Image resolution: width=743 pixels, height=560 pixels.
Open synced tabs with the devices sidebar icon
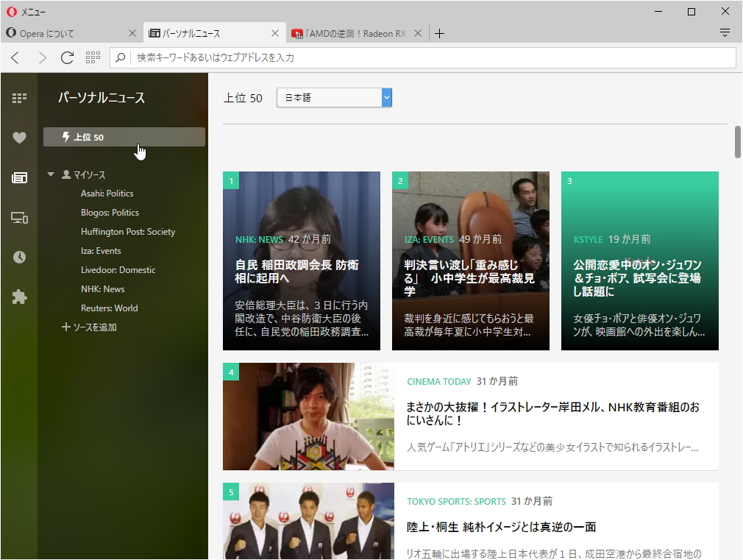(18, 218)
